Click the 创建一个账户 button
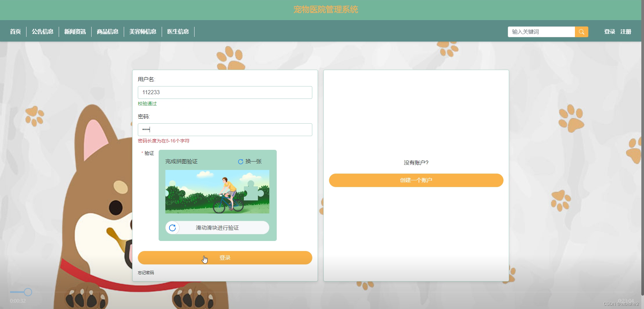This screenshot has height=309, width=644. click(416, 180)
